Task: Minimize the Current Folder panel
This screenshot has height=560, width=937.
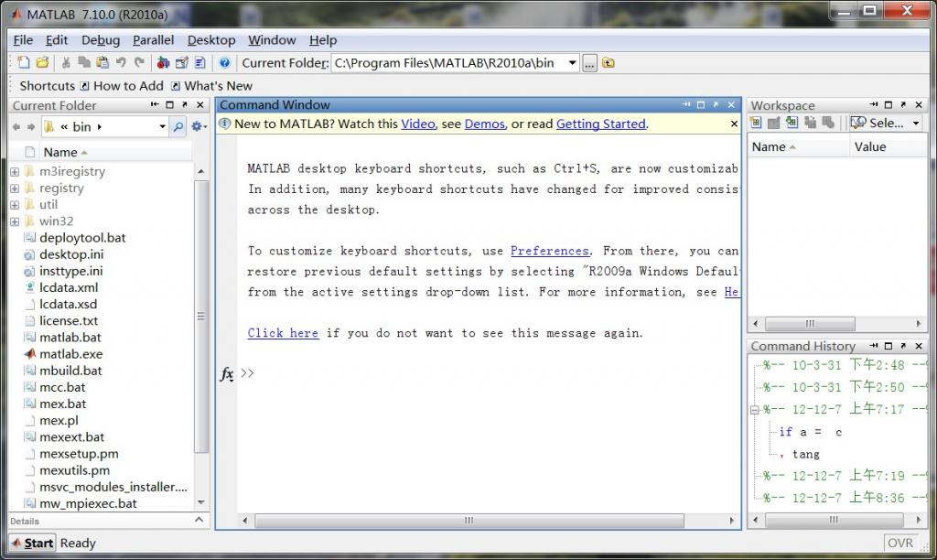Action: [155, 105]
